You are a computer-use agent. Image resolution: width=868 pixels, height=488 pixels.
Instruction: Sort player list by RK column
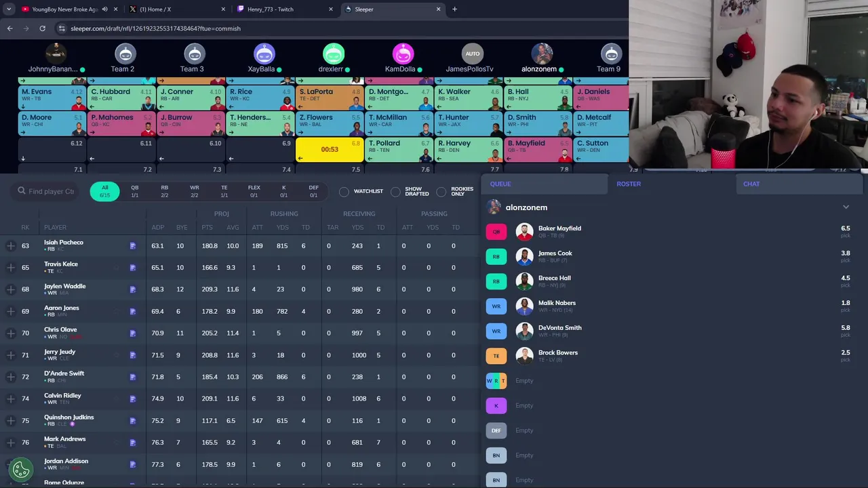(x=25, y=228)
